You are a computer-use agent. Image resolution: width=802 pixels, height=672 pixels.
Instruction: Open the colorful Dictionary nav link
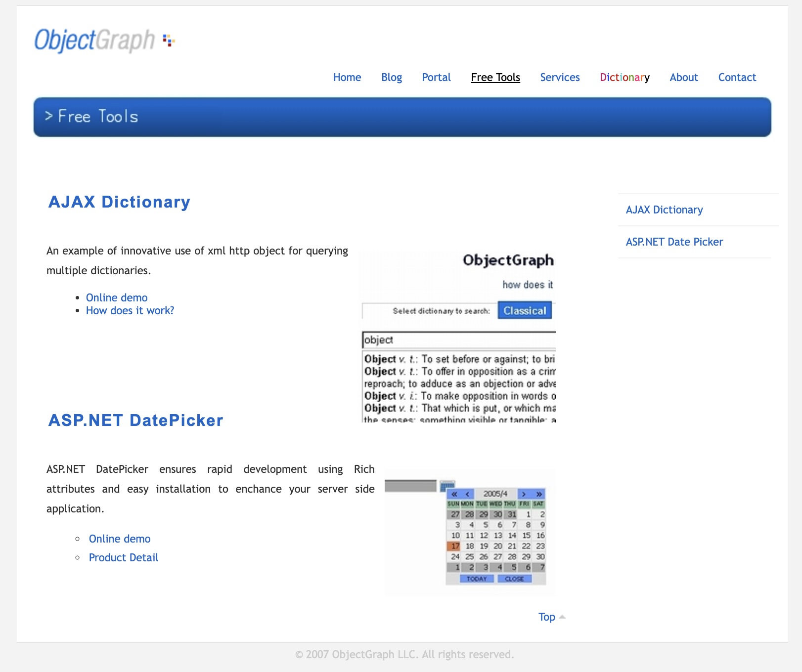click(x=624, y=78)
